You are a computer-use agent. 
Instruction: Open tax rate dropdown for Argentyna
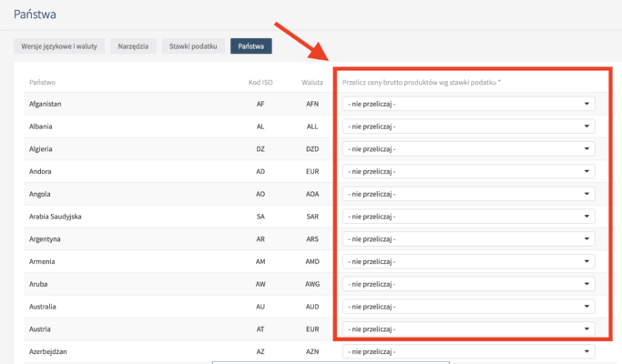coord(468,238)
